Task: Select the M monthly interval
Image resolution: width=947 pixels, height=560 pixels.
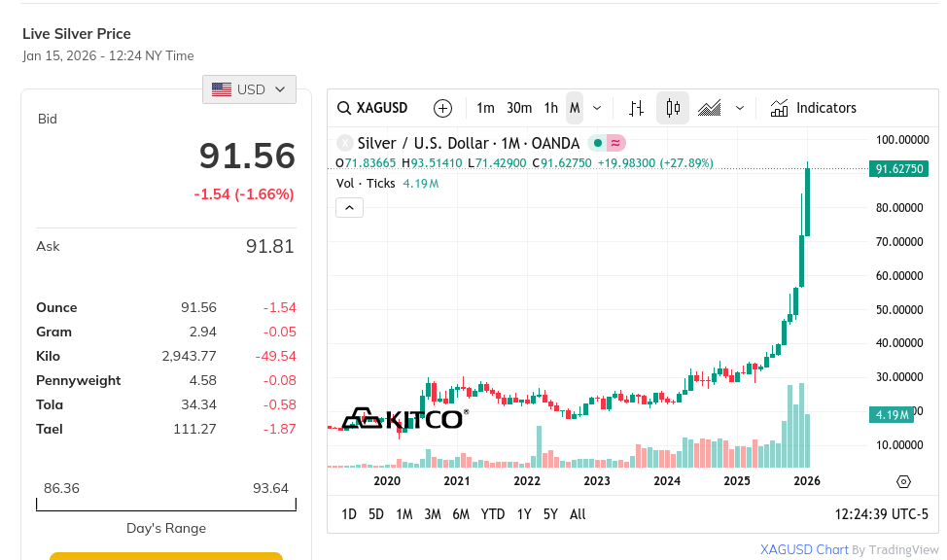Action: pyautogui.click(x=575, y=108)
